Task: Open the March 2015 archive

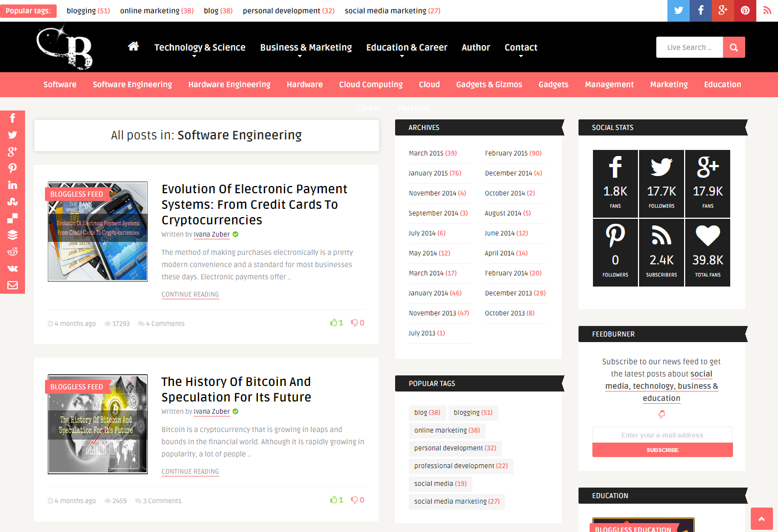Action: [x=433, y=153]
